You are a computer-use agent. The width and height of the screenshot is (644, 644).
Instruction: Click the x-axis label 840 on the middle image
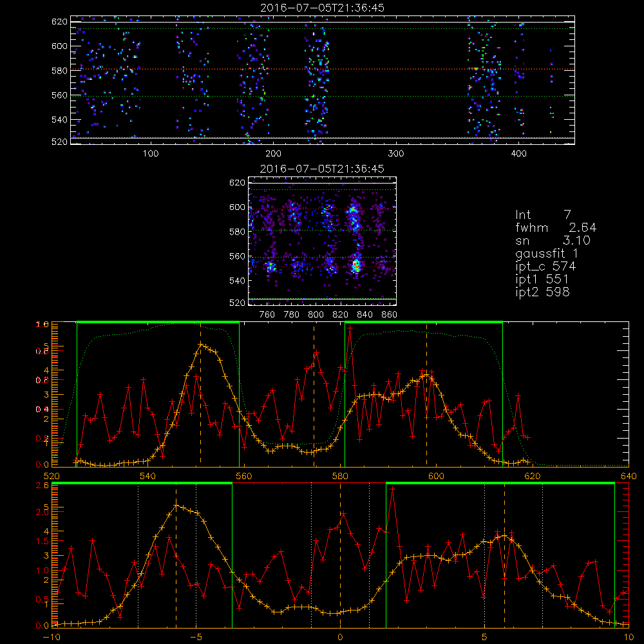tap(365, 315)
